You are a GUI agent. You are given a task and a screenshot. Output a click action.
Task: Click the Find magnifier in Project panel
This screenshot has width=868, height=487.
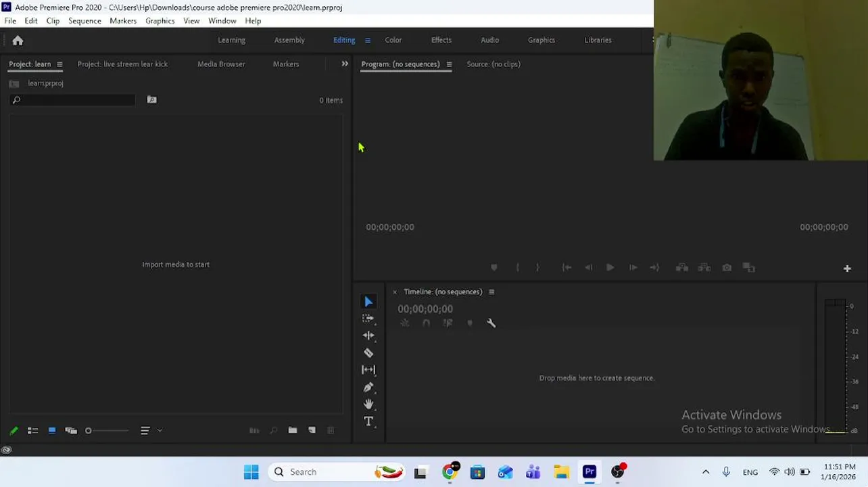[273, 430]
